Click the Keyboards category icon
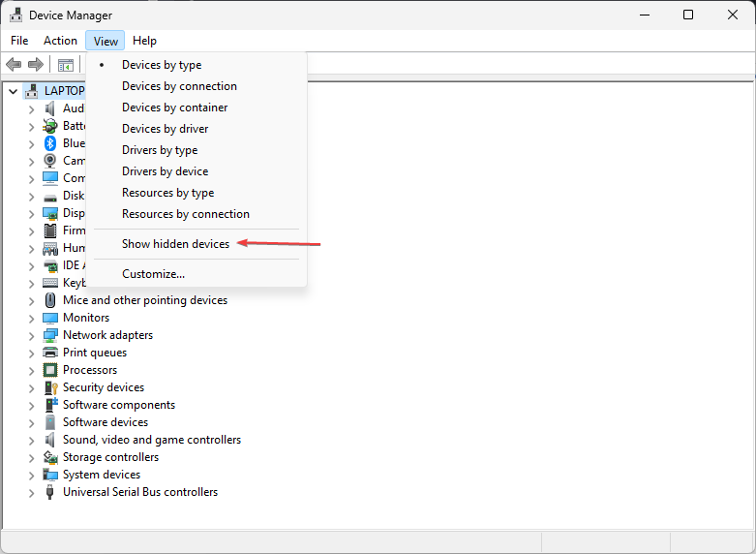The height and width of the screenshot is (554, 756). click(x=50, y=283)
